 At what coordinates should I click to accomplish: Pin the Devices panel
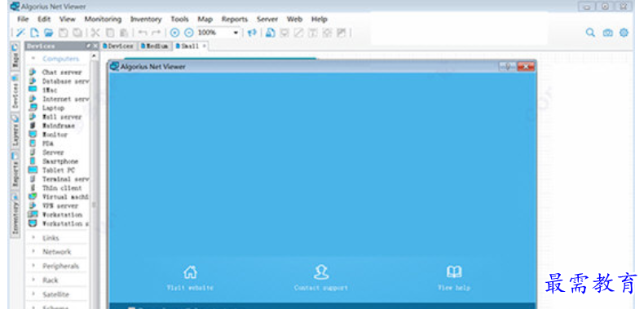click(88, 46)
